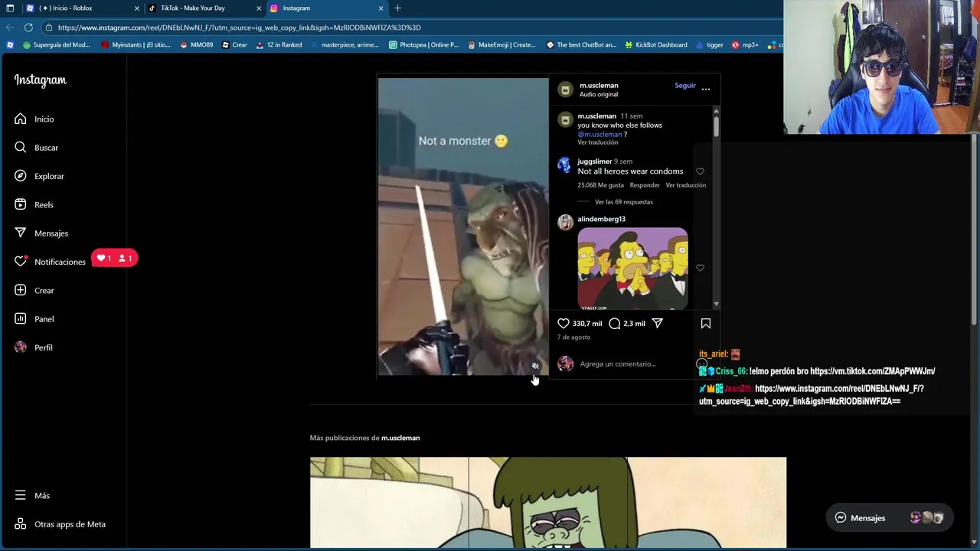Image resolution: width=980 pixels, height=551 pixels.
Task: Open the floating Mensajes button
Action: (x=890, y=518)
